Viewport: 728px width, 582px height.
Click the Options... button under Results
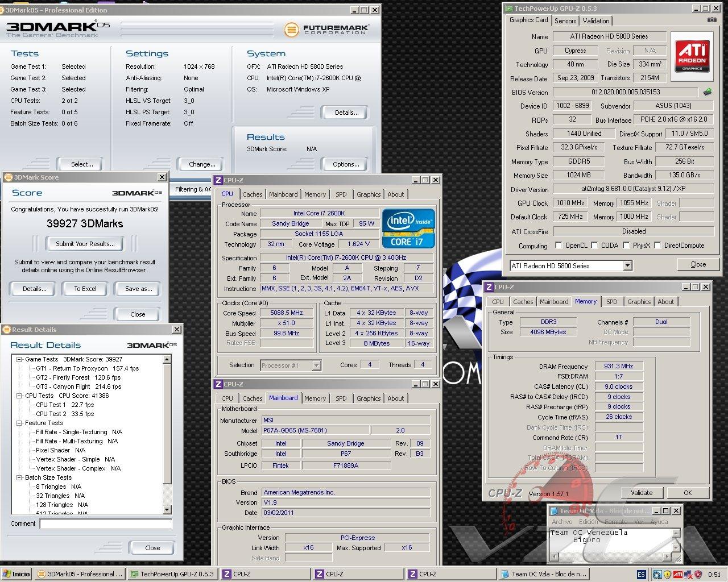tap(346, 164)
